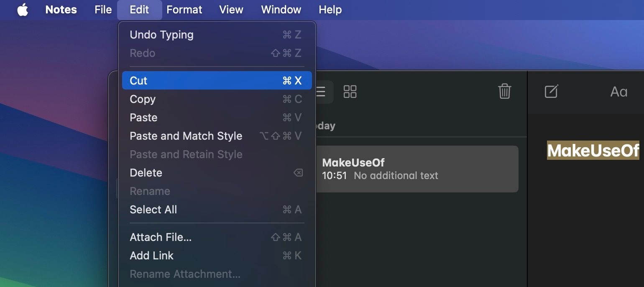Open the Help menu
This screenshot has height=287, width=644.
click(330, 9)
